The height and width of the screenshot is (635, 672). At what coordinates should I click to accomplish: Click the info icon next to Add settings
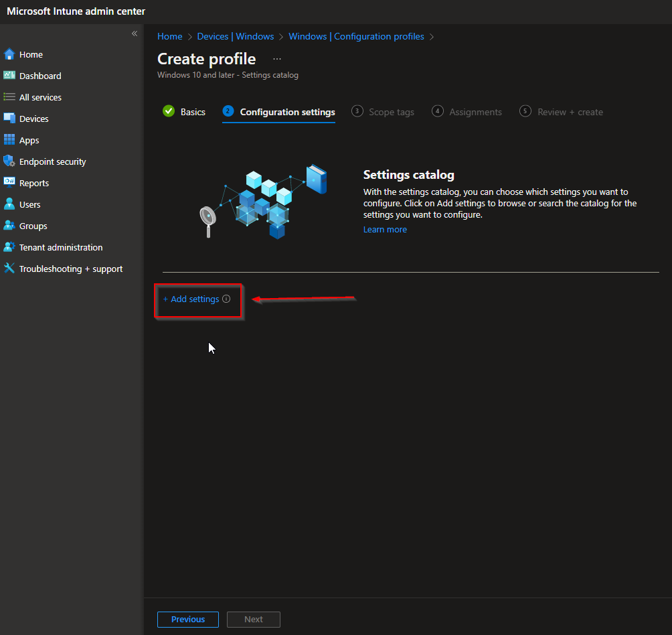tap(226, 299)
